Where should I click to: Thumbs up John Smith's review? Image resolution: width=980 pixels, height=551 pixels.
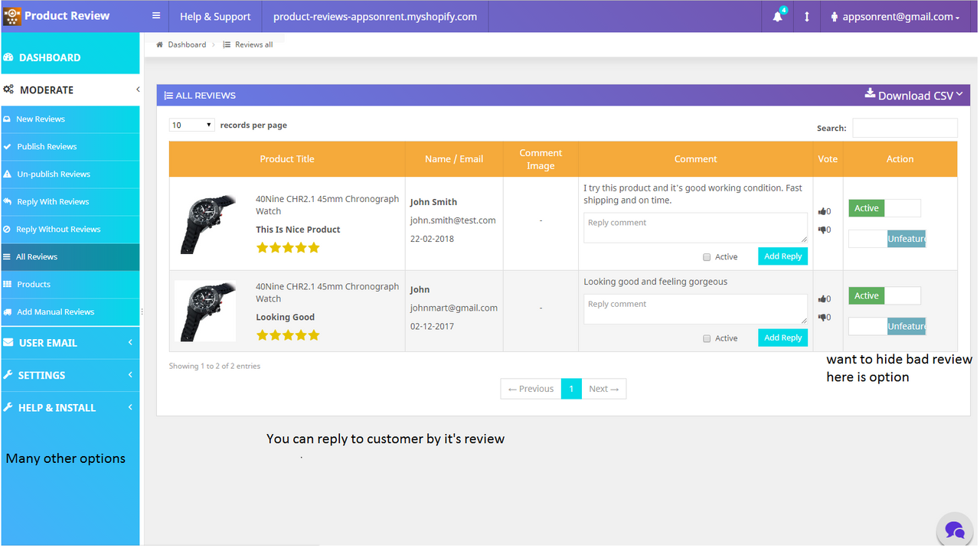point(822,211)
